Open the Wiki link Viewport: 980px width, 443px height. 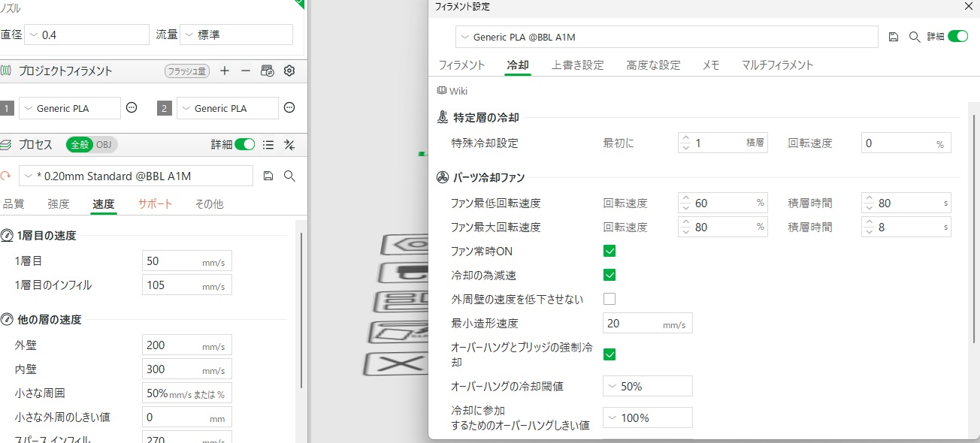pyautogui.click(x=452, y=91)
